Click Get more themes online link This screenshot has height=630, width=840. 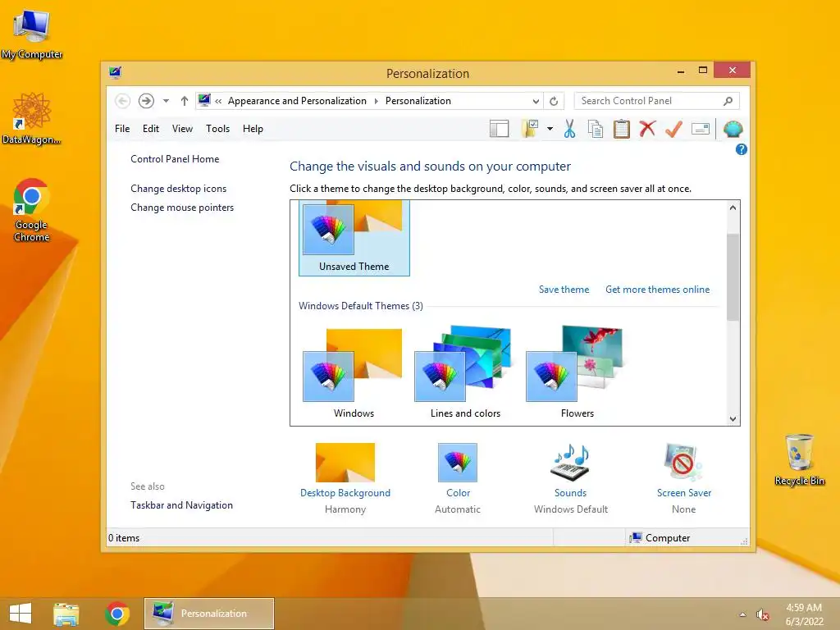[657, 290]
